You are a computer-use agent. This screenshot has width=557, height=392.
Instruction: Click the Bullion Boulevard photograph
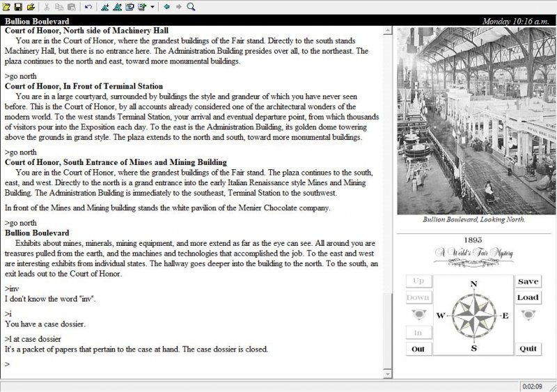coord(476,121)
